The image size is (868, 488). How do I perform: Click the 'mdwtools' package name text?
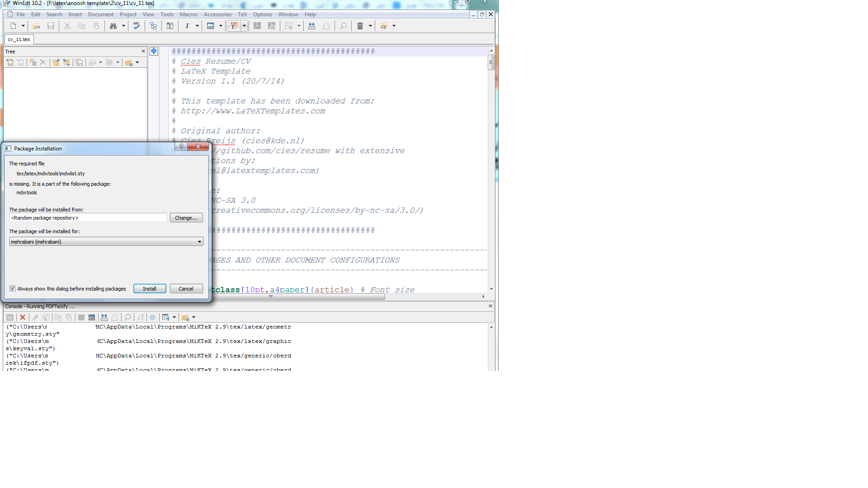coord(27,192)
